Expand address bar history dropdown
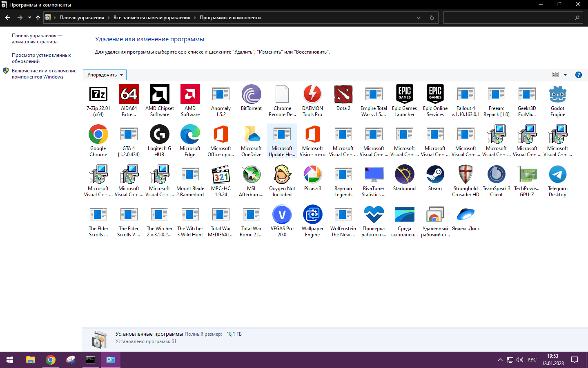 [419, 18]
